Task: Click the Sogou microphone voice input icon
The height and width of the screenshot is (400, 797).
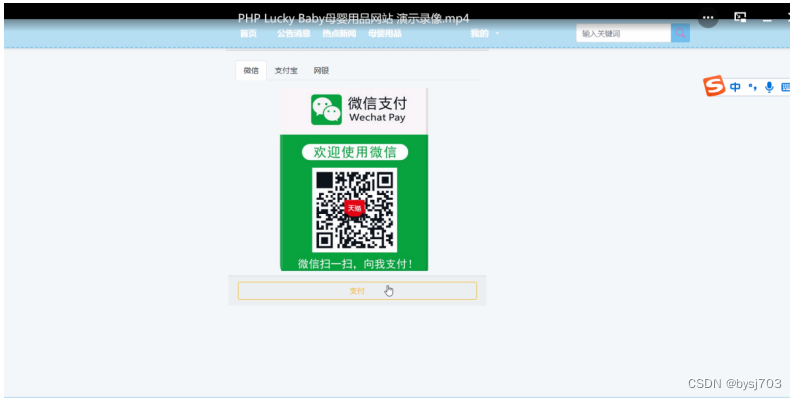Action: [x=769, y=87]
